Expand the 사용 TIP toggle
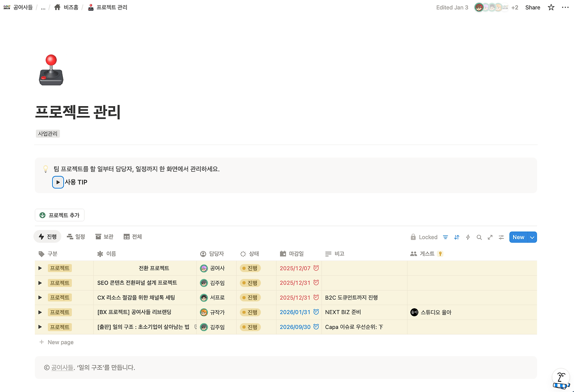Viewport: 574px width, 392px height. click(x=58, y=182)
